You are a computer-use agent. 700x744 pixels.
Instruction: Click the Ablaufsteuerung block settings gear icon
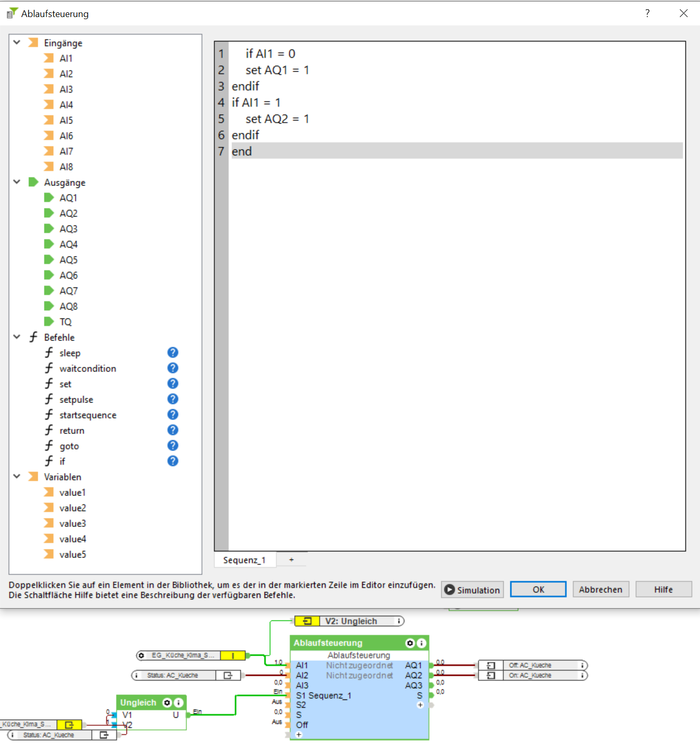click(x=410, y=643)
